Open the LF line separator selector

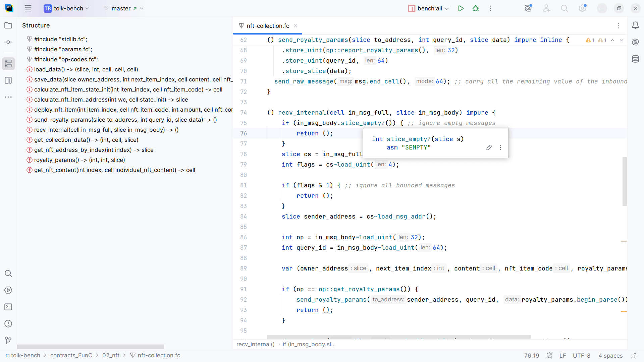tap(563, 356)
